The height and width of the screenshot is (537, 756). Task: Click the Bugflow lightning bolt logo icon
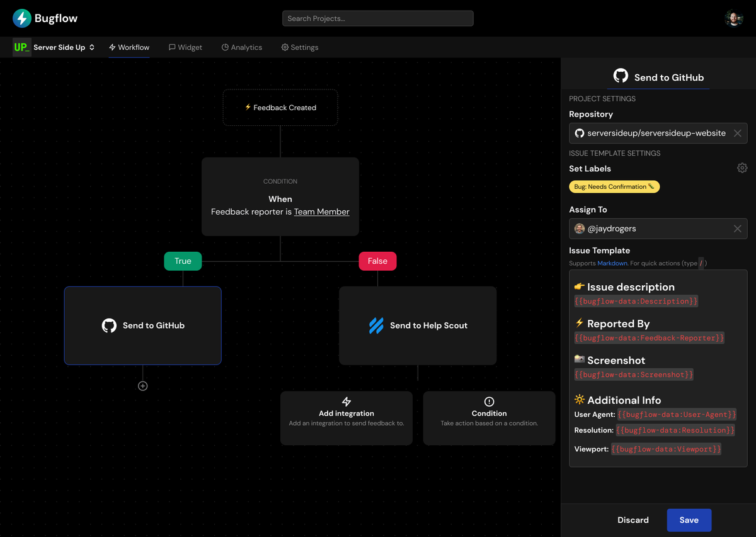pos(21,18)
